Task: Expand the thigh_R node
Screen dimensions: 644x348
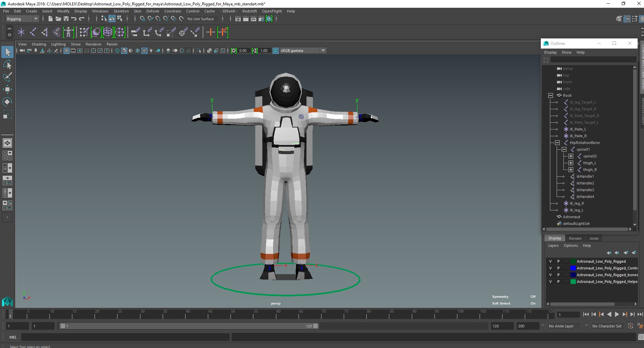Action: [x=571, y=170]
